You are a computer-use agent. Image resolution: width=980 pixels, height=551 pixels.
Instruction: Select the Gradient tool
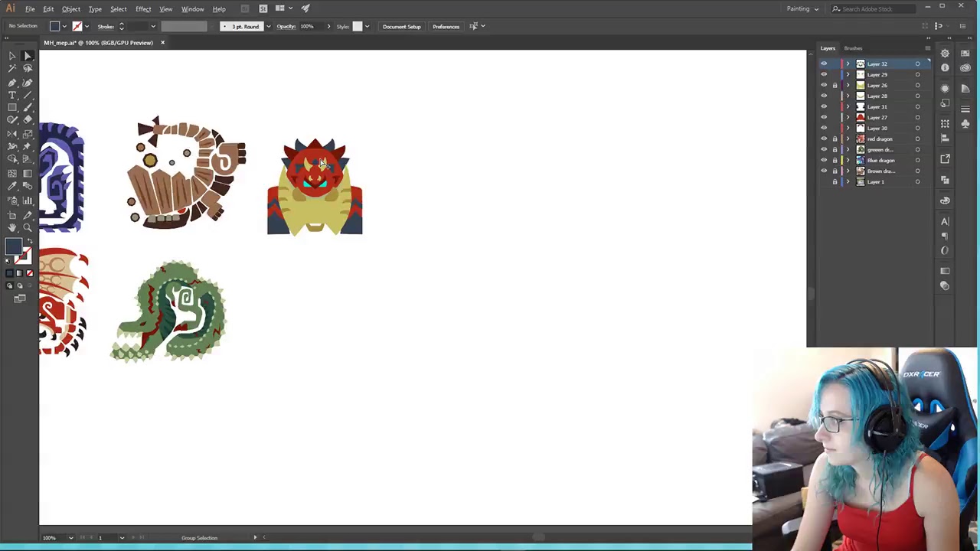pos(28,172)
